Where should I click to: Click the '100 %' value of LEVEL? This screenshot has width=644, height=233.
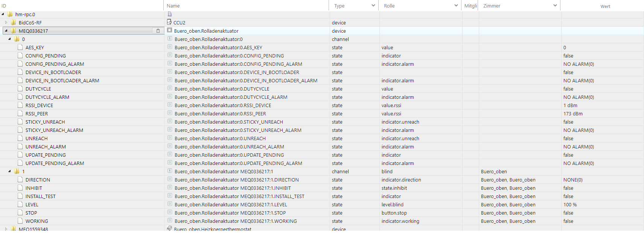coord(570,204)
